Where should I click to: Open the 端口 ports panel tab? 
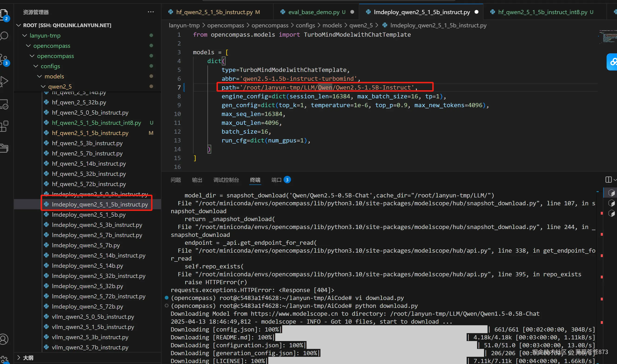coord(276,180)
